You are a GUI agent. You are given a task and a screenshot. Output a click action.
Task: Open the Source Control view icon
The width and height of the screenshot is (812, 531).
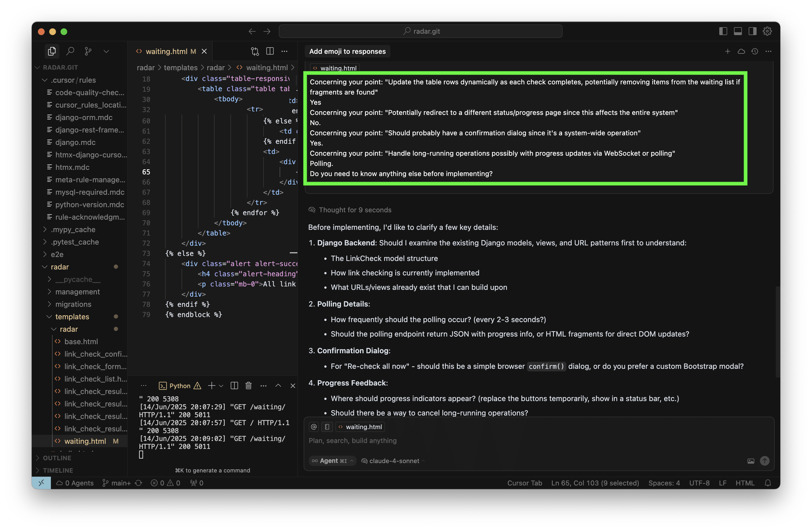coord(88,51)
